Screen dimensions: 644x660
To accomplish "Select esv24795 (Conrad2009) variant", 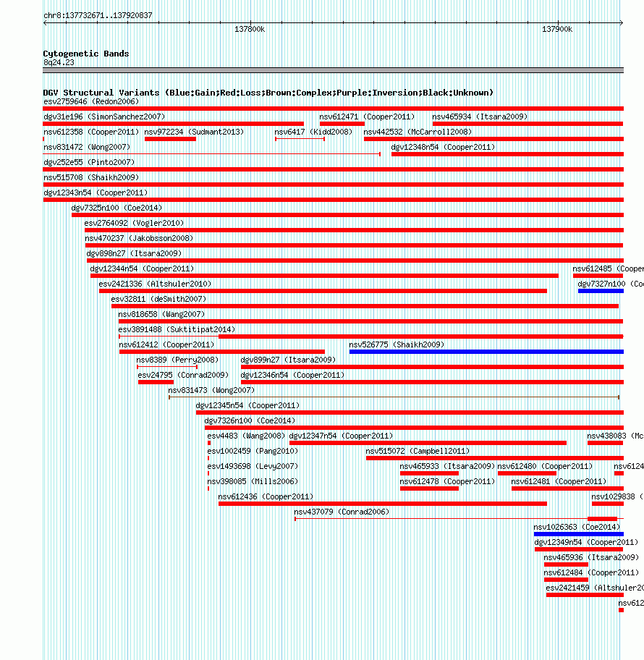I will pos(183,374).
